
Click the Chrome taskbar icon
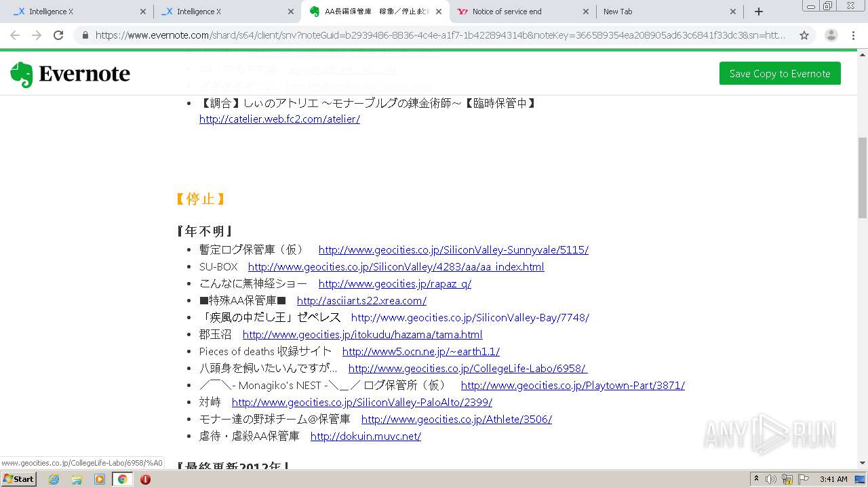tap(123, 479)
